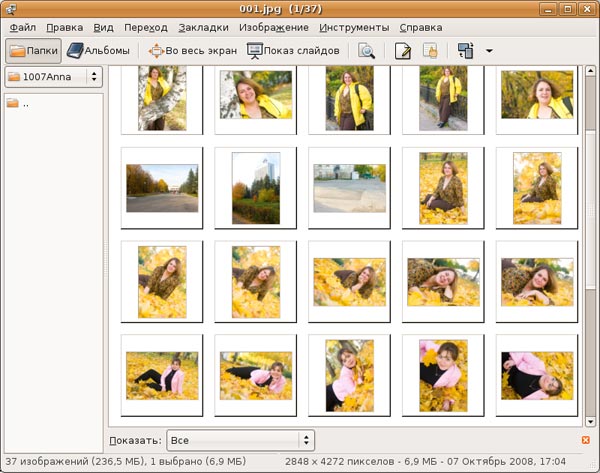
Task: Select the parent folder '..' entry
Action: click(18, 103)
